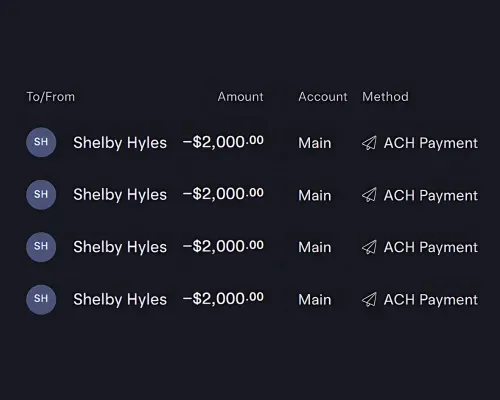This screenshot has width=500, height=400.
Task: Click Main account in the last row
Action: [315, 300]
